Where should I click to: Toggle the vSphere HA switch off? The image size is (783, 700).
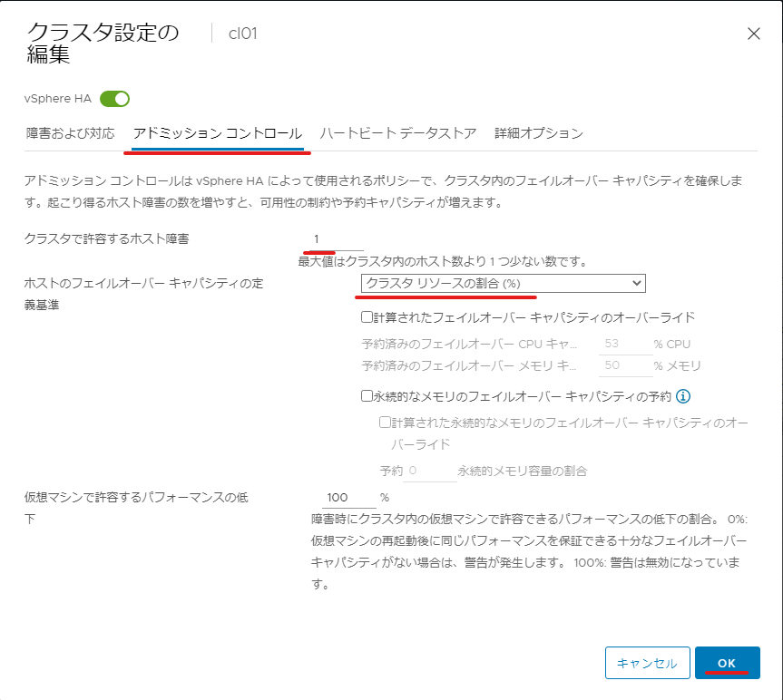pyautogui.click(x=115, y=99)
